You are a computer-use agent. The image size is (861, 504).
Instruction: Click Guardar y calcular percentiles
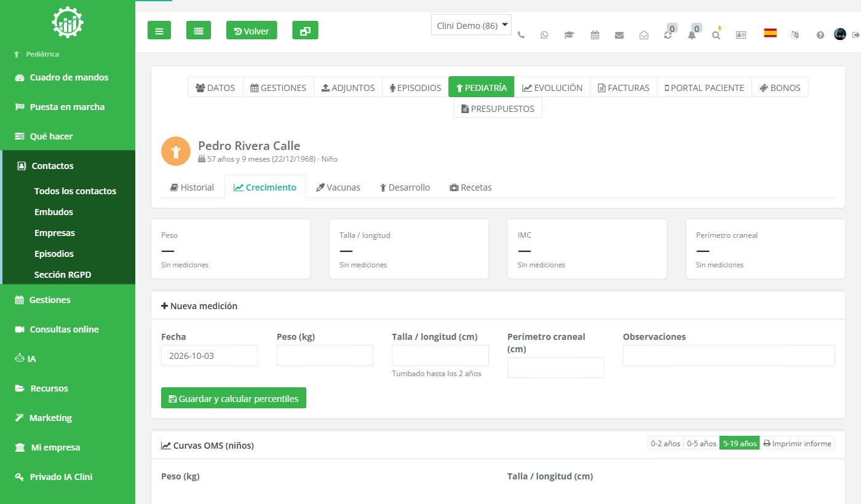tap(234, 398)
